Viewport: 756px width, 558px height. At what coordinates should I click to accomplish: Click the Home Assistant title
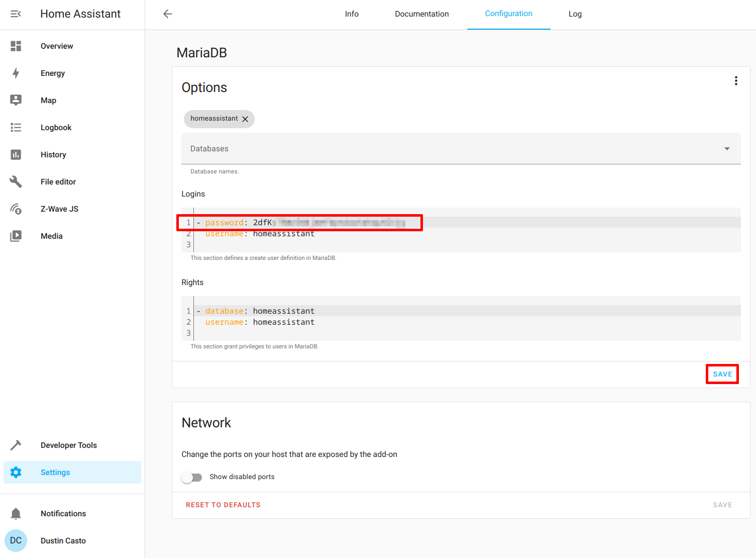80,14
